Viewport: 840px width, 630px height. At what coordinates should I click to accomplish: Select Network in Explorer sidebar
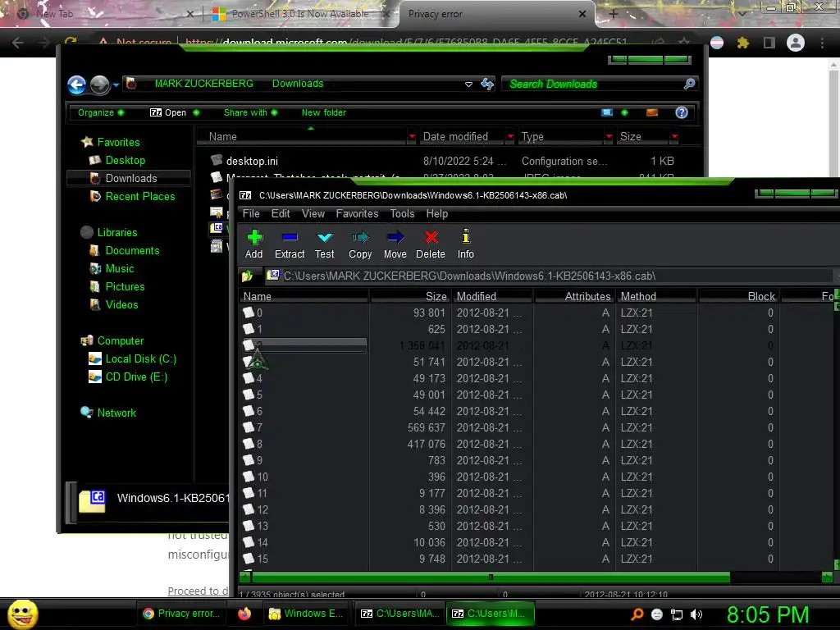[116, 413]
